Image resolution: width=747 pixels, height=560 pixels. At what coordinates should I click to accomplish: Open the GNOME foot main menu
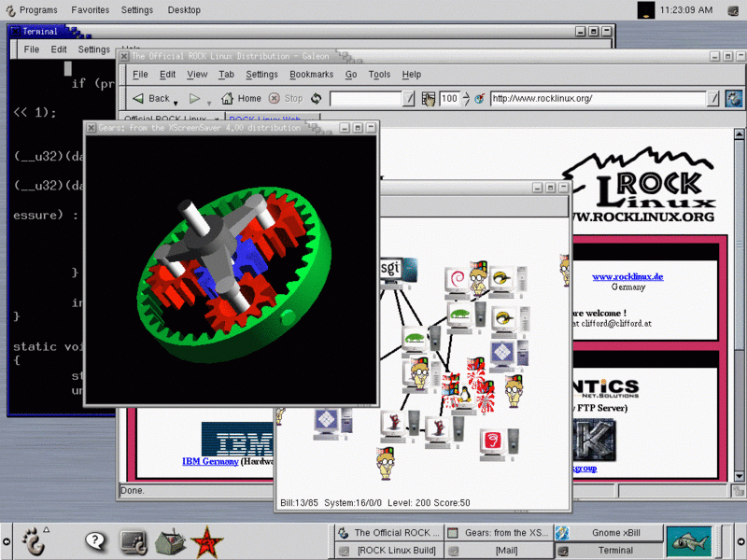[x=34, y=541]
